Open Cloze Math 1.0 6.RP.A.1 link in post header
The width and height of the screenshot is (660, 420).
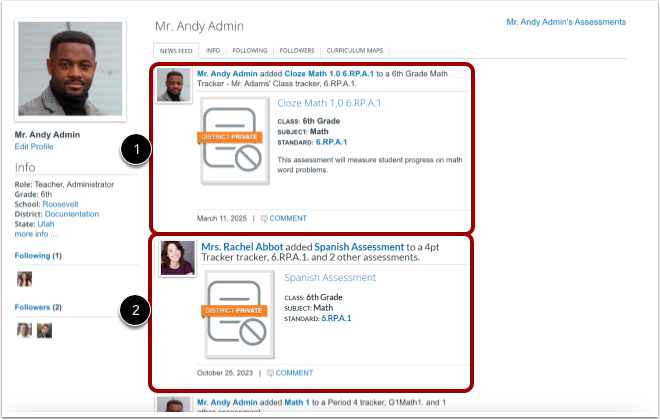click(329, 74)
